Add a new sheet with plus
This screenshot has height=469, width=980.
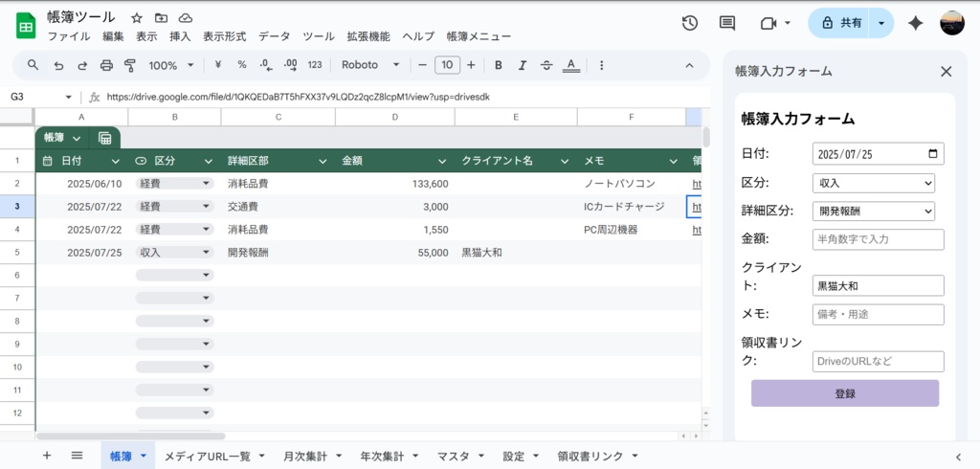point(47,456)
